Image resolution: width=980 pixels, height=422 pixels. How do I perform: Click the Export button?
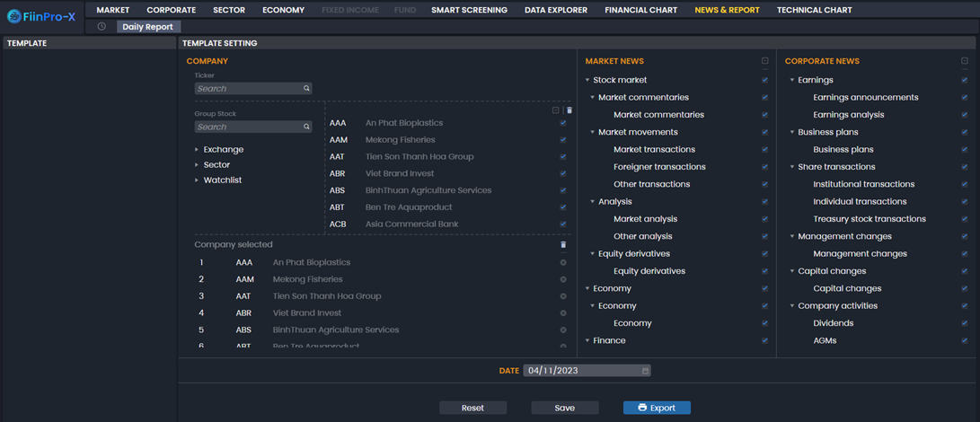click(657, 408)
